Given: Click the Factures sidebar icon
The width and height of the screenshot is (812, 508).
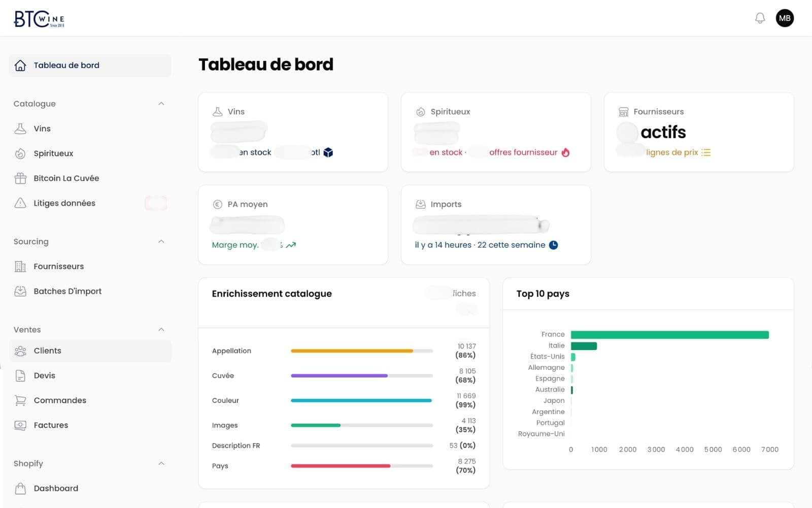Looking at the screenshot, I should 20,425.
